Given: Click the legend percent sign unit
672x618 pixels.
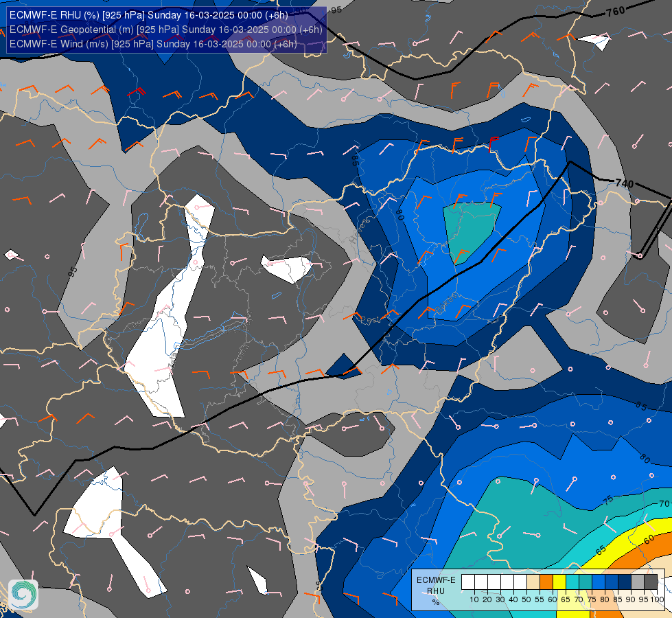Looking at the screenshot, I should [x=436, y=602].
